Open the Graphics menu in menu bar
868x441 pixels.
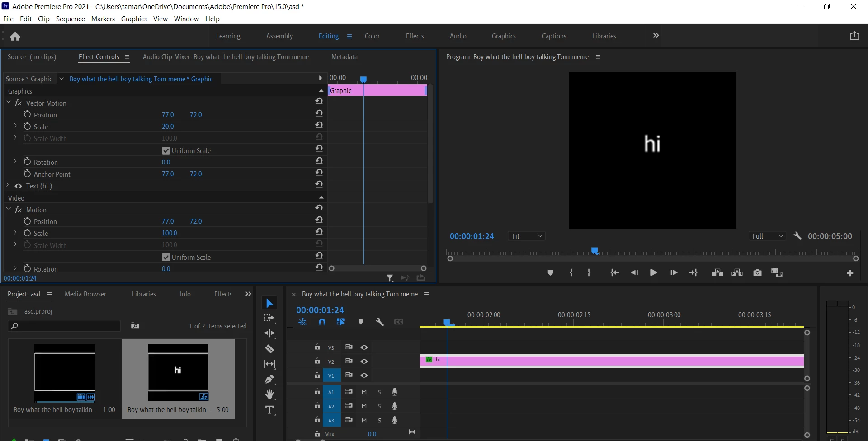pos(134,19)
